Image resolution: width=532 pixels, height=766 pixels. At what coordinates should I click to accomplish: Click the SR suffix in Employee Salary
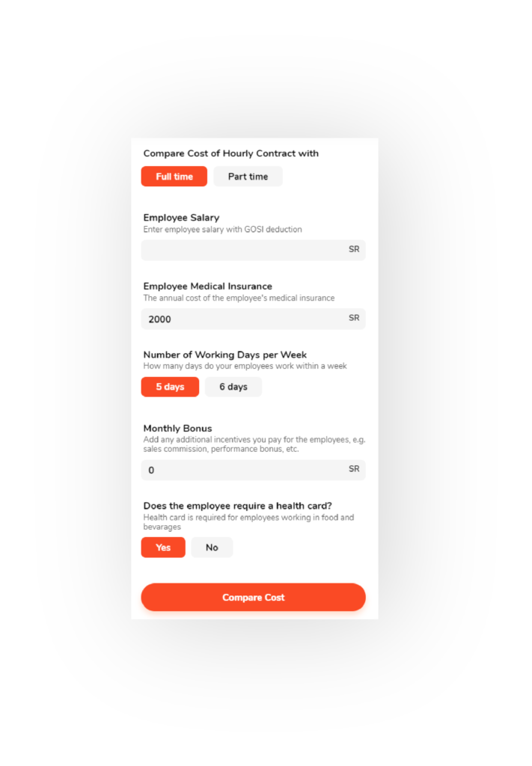[354, 249]
